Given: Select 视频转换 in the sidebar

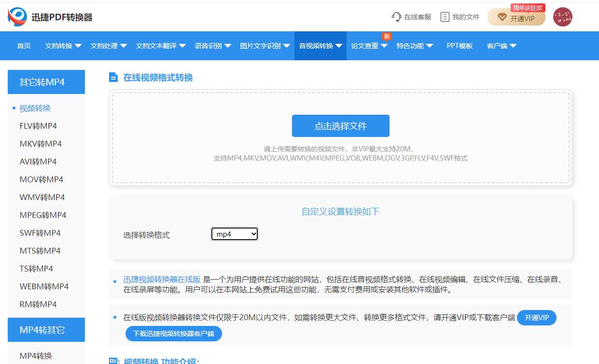Looking at the screenshot, I should 35,108.
